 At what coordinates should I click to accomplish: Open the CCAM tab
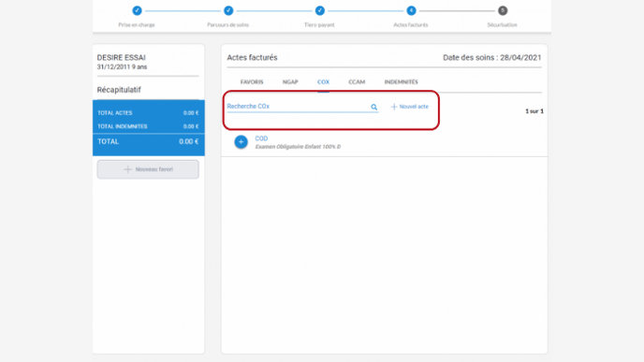[x=357, y=82]
